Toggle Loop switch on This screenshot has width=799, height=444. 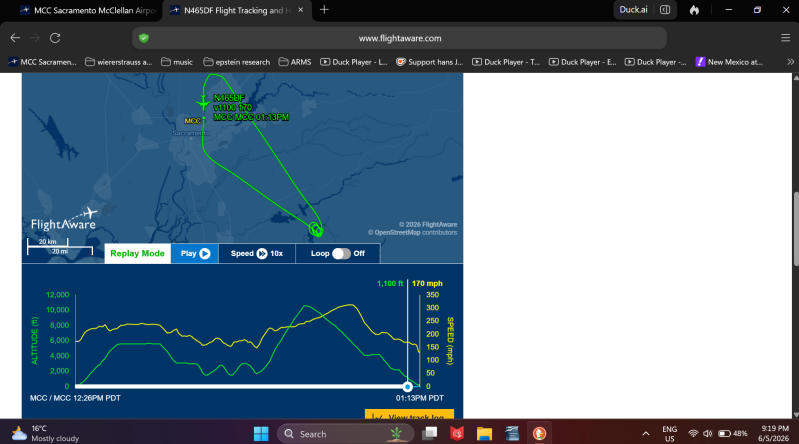[341, 253]
